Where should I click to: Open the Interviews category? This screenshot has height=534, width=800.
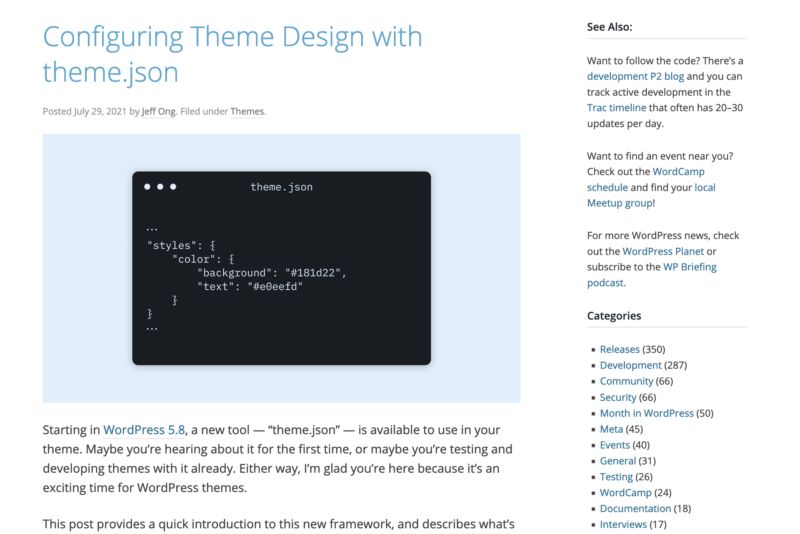tap(623, 524)
